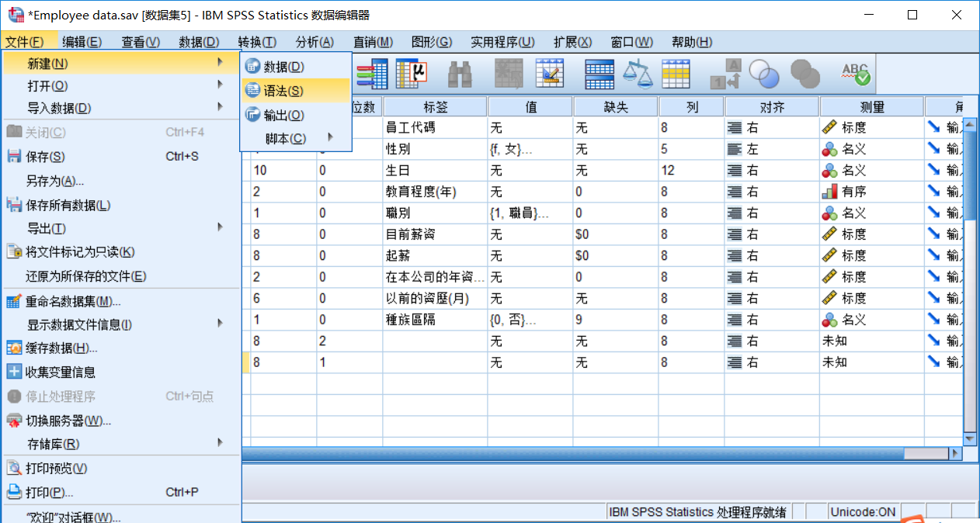Click the label cell 目前薪資
The width and height of the screenshot is (980, 523).
pyautogui.click(x=436, y=234)
